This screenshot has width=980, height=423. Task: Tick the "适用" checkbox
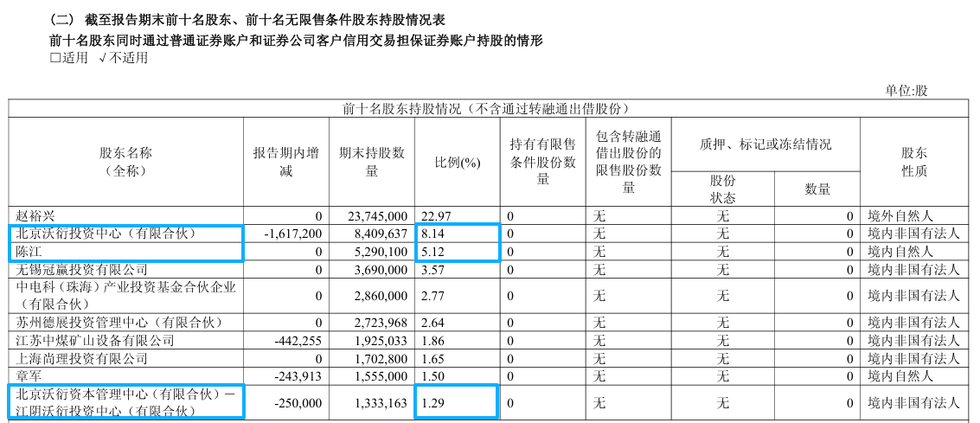click(55, 59)
